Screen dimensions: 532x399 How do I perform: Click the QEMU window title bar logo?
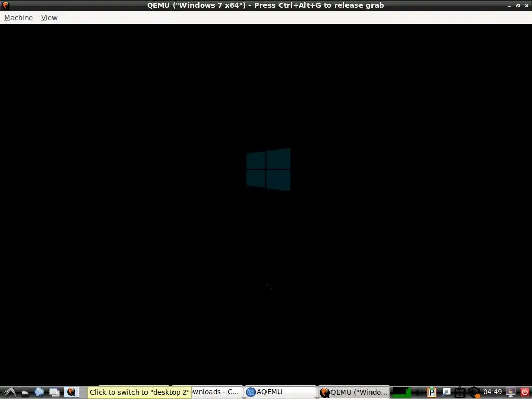tap(5, 5)
